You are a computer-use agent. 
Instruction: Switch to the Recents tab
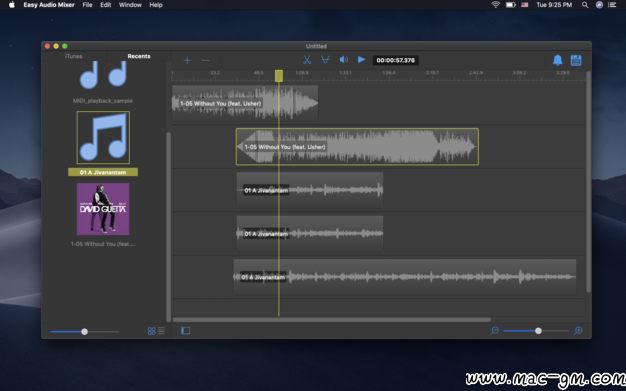coord(139,56)
